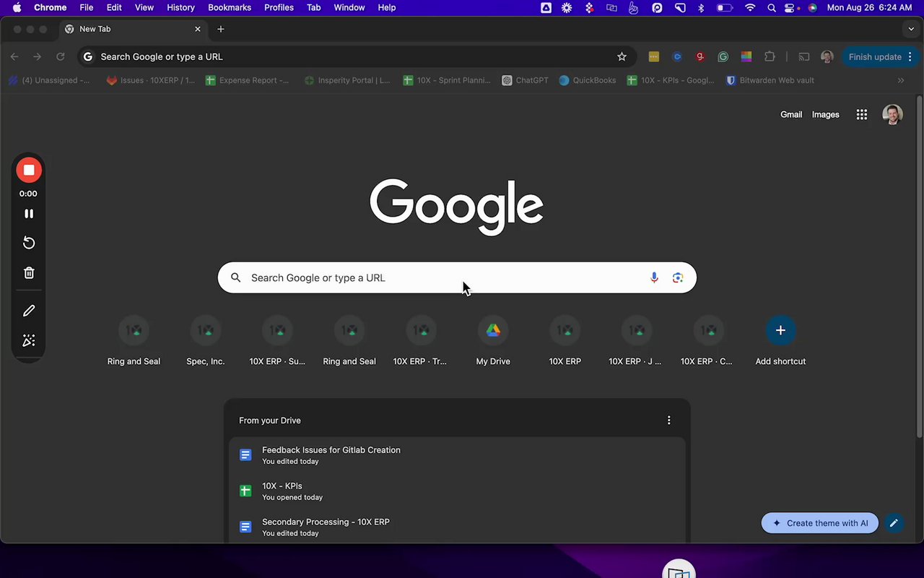Open the red g extension
The image size is (924, 578).
pos(700,56)
